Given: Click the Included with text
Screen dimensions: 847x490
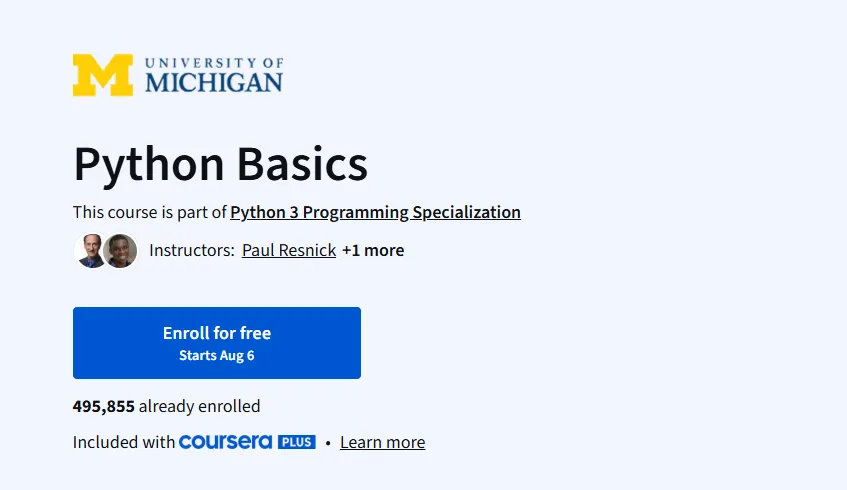Looking at the screenshot, I should [x=124, y=442].
